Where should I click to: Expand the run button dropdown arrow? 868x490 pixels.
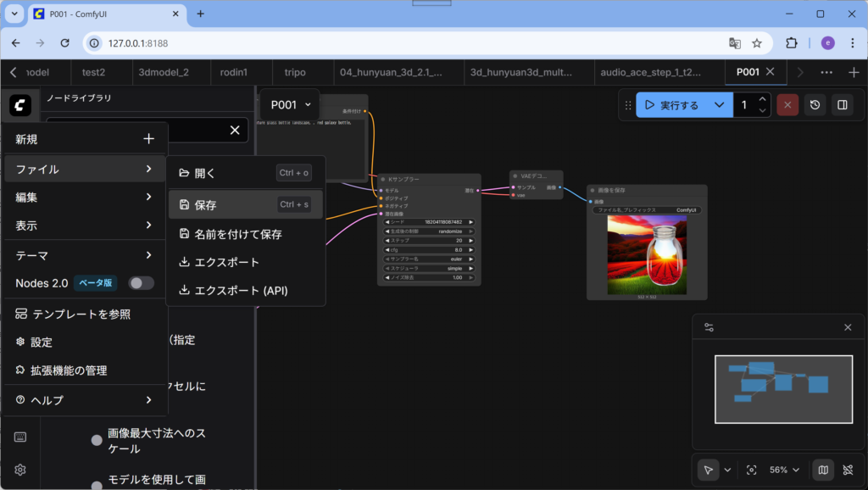719,105
